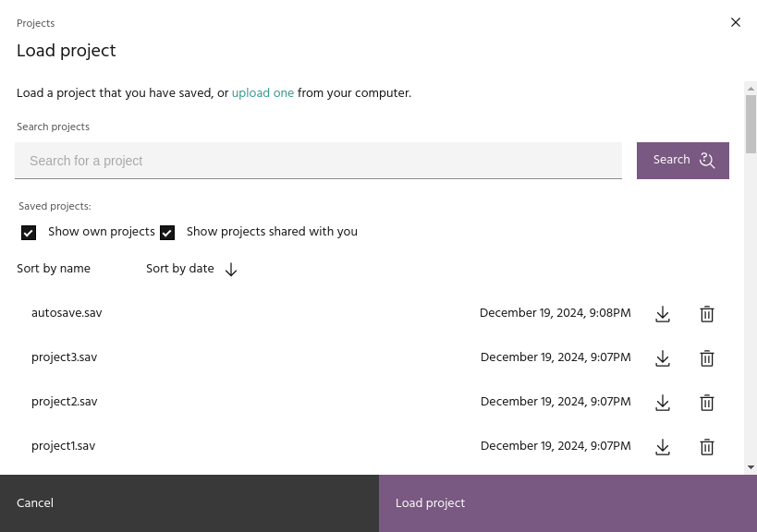Select autosave.sav from the project list
Viewport: 757px width, 532px height.
pos(67,313)
